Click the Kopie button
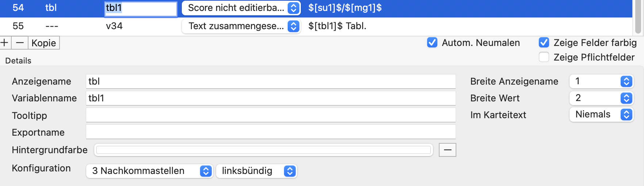The width and height of the screenshot is (644, 186). point(44,43)
